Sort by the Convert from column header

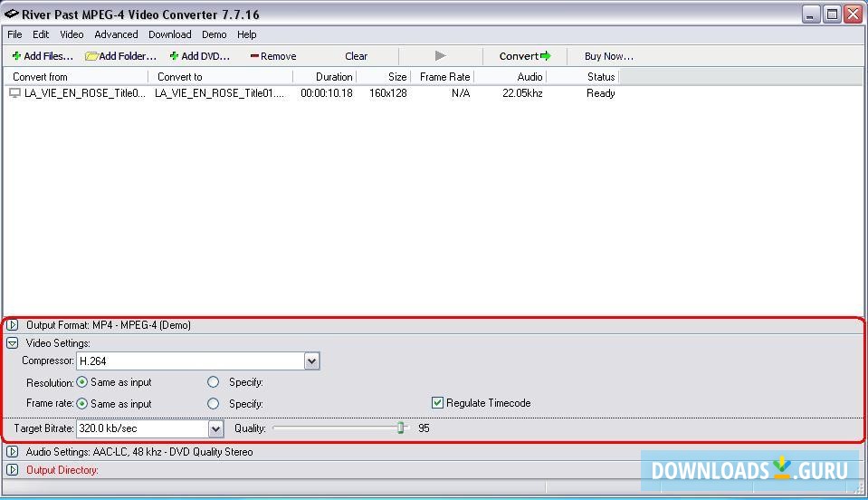75,77
